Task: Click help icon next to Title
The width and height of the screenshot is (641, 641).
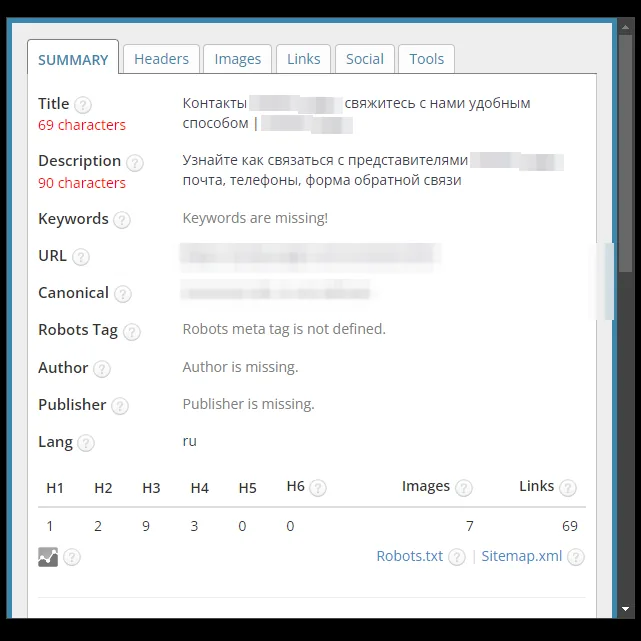Action: [83, 105]
